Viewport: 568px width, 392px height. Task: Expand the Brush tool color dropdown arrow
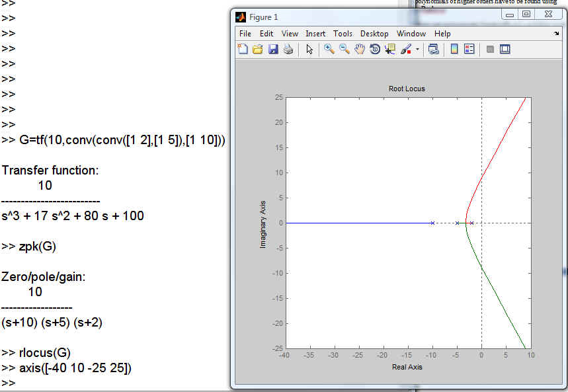pyautogui.click(x=417, y=50)
